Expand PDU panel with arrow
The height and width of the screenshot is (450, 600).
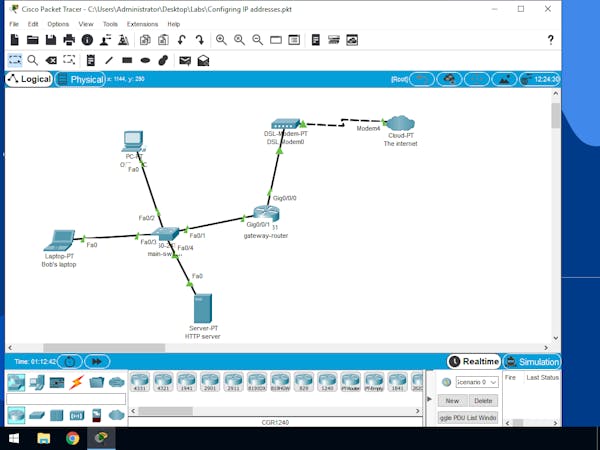point(429,399)
